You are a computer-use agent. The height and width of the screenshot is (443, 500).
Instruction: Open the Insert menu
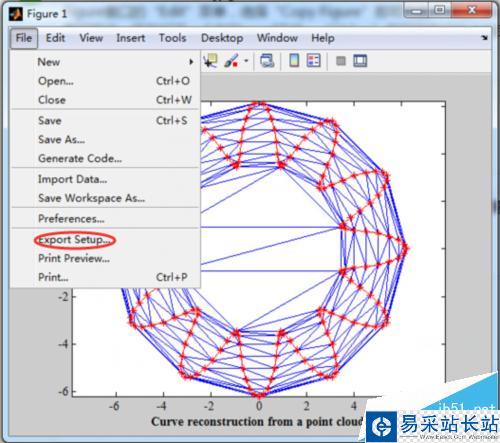click(x=131, y=38)
